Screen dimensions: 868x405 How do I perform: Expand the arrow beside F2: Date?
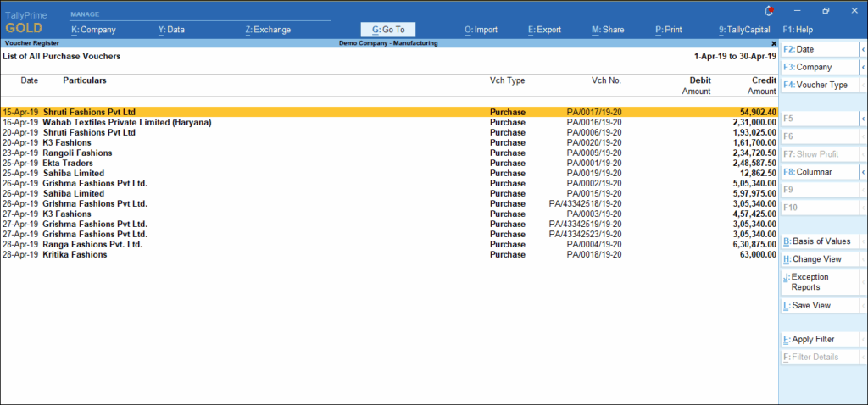(864, 49)
